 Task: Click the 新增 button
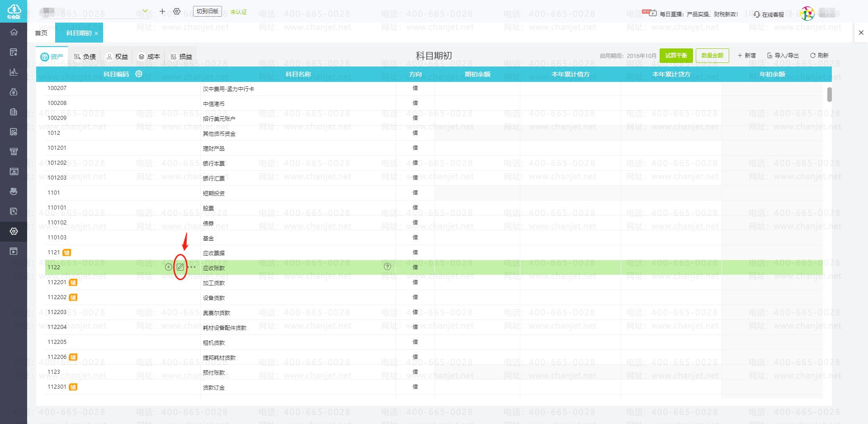pyautogui.click(x=747, y=55)
